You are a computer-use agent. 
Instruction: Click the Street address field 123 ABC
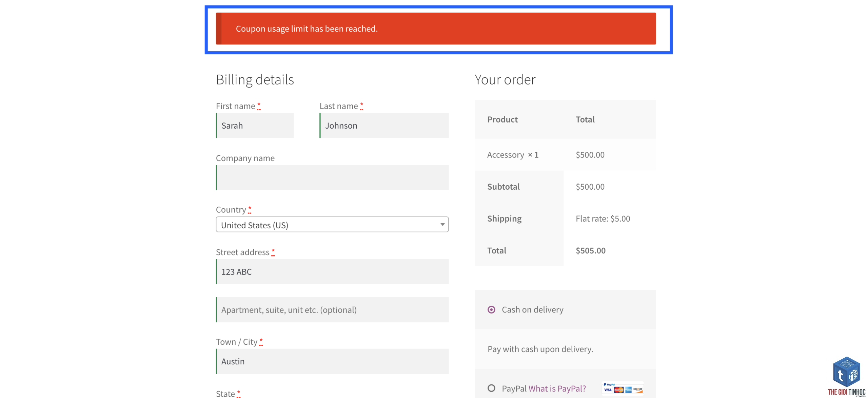click(x=332, y=272)
